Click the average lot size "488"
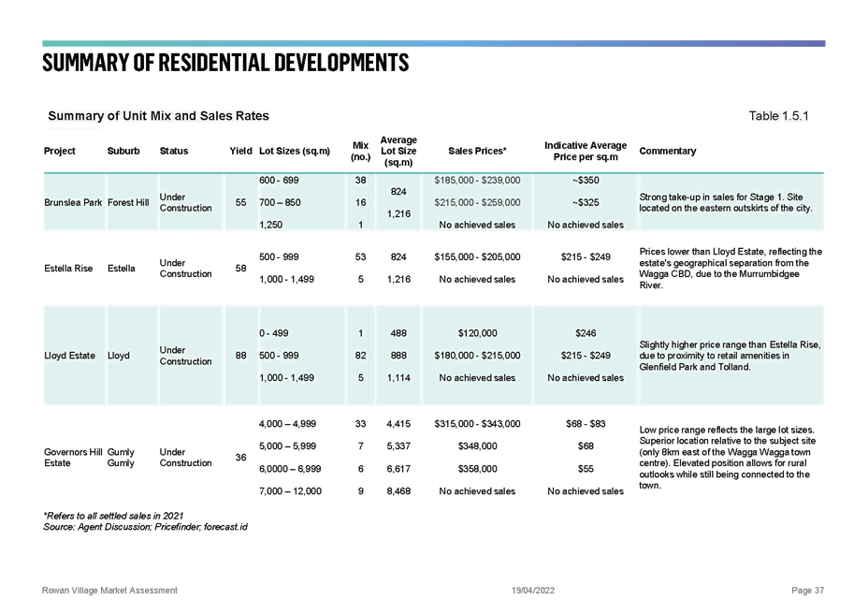868x614 pixels. pyautogui.click(x=398, y=333)
